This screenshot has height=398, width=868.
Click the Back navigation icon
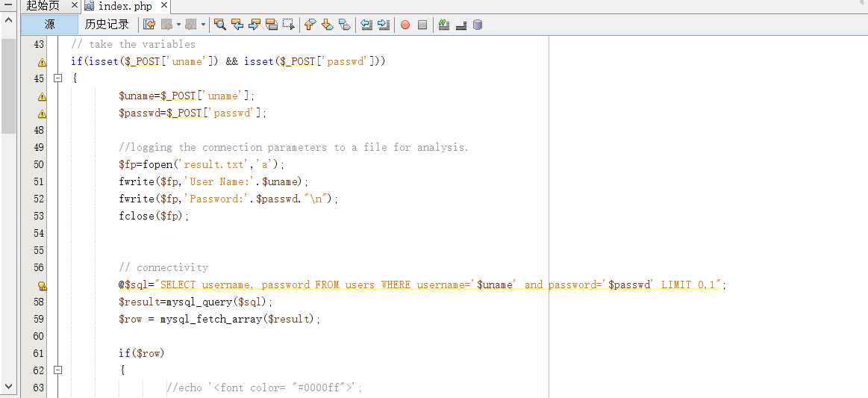pyautogui.click(x=166, y=25)
